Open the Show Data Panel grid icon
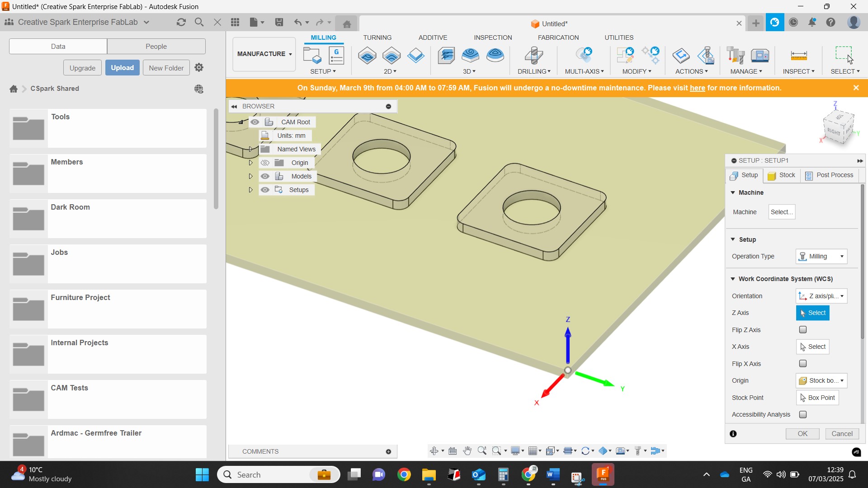868x488 pixels. point(235,22)
